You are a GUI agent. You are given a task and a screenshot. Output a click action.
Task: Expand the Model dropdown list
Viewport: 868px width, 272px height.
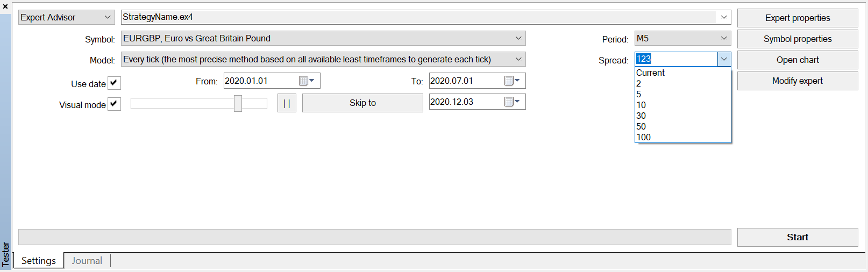518,59
